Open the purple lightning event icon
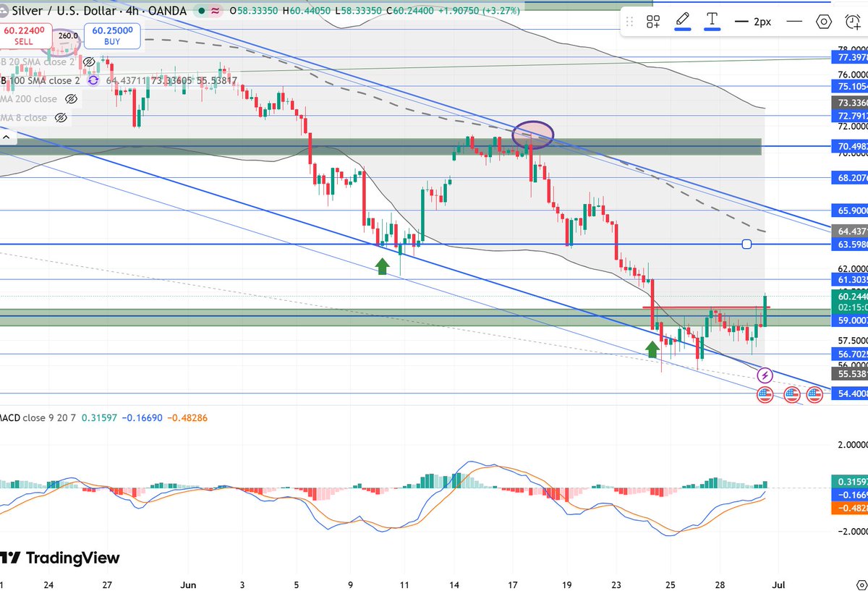 (765, 375)
